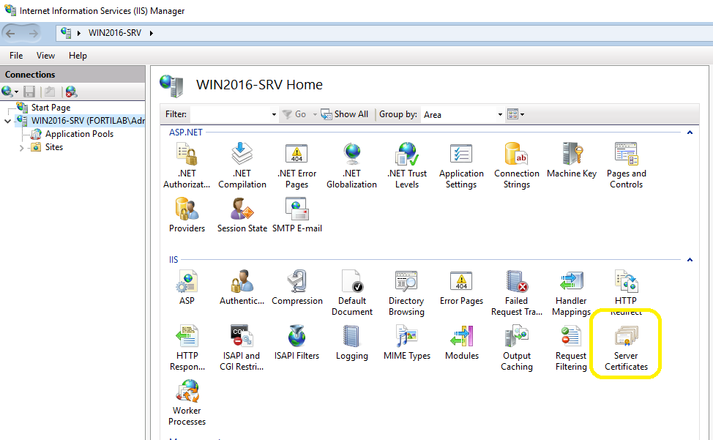Open Authentication feature
The height and width of the screenshot is (440, 713).
tap(242, 288)
